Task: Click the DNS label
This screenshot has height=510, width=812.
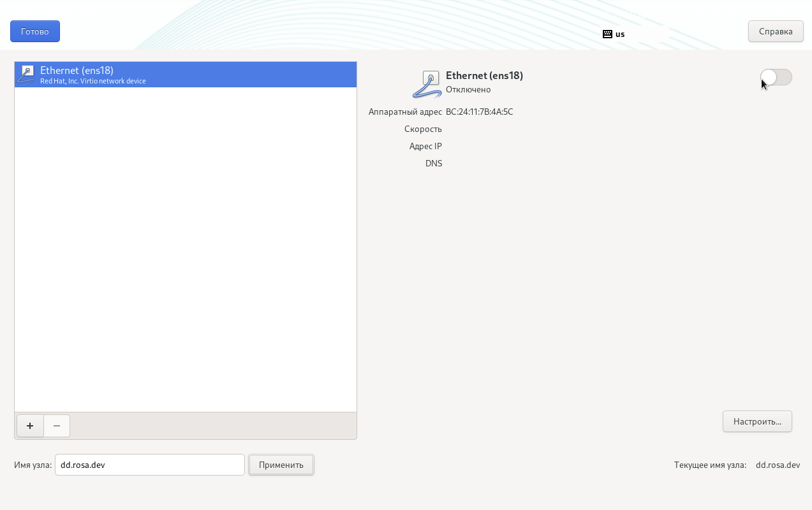Action: click(x=434, y=163)
